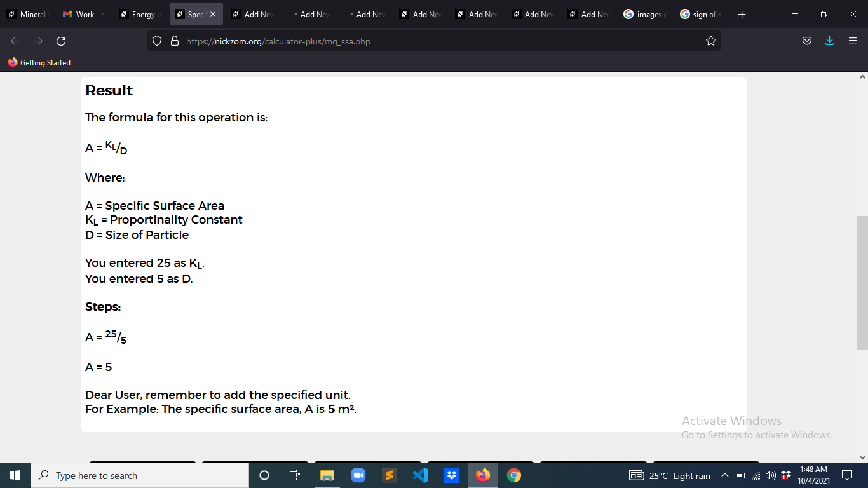Go back to the previous page
Screen dimensions: 868x488
[x=15, y=41]
